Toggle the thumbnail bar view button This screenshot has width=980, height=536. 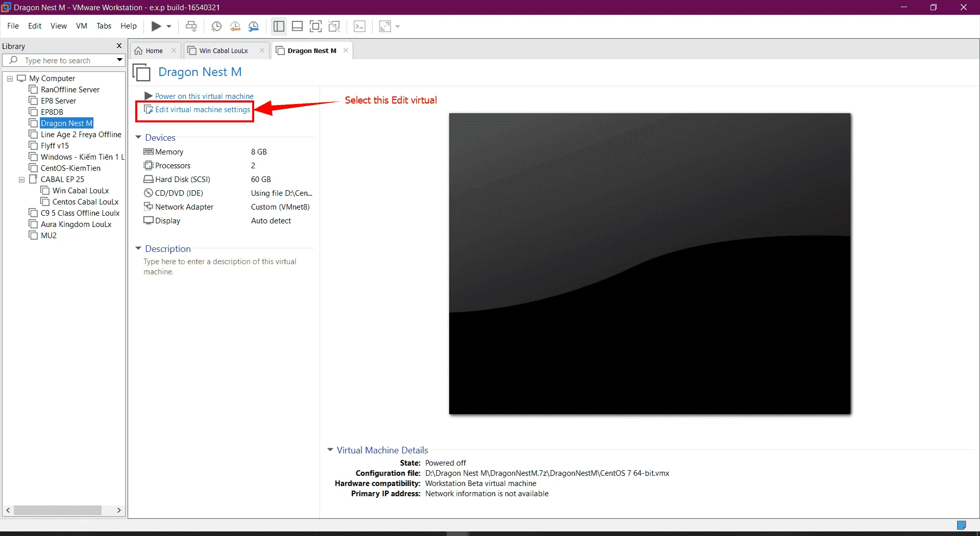(x=298, y=27)
